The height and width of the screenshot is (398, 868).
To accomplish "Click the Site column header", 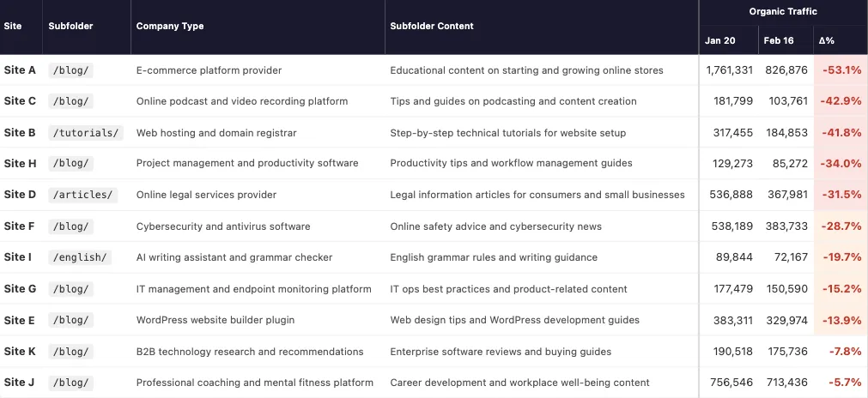I will pos(13,27).
